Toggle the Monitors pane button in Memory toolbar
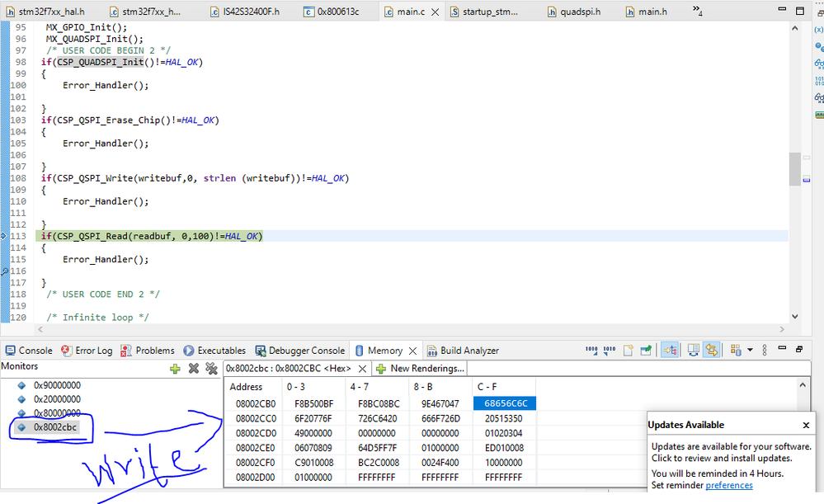 (669, 351)
